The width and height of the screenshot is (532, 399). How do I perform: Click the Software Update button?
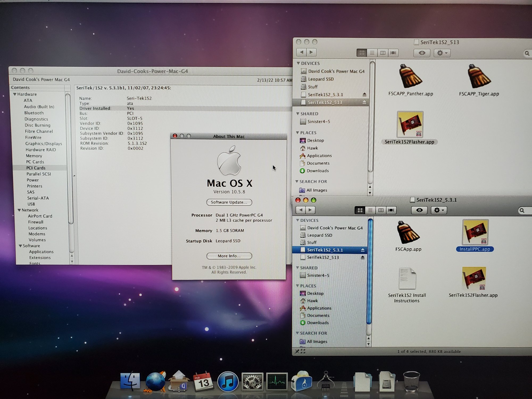[x=229, y=202]
